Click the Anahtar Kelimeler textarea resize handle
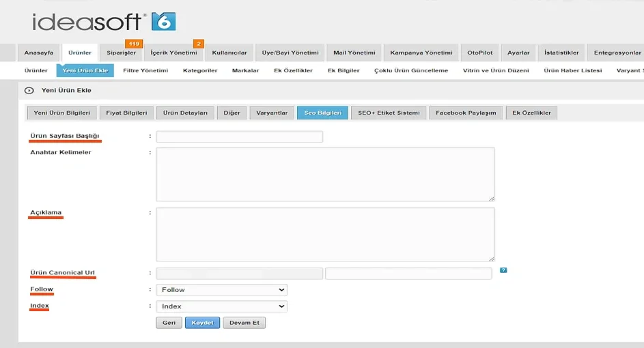Viewport: 644px width, 348px height. [x=492, y=199]
